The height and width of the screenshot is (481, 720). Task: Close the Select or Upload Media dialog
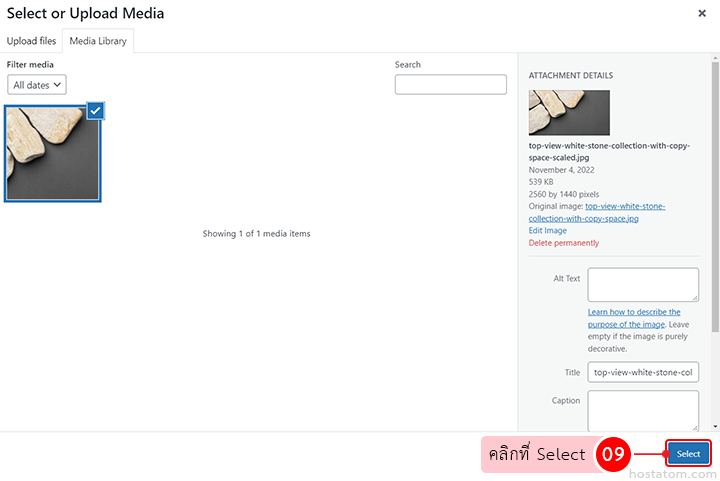click(701, 14)
